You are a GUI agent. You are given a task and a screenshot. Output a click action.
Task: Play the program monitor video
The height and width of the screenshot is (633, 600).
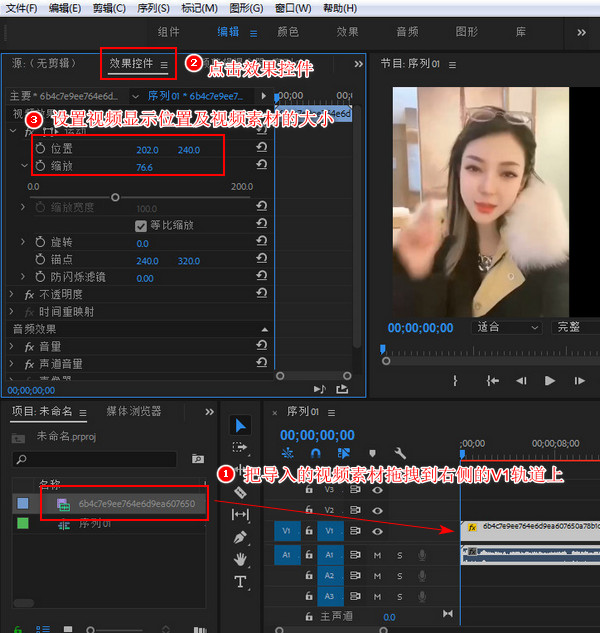click(550, 381)
